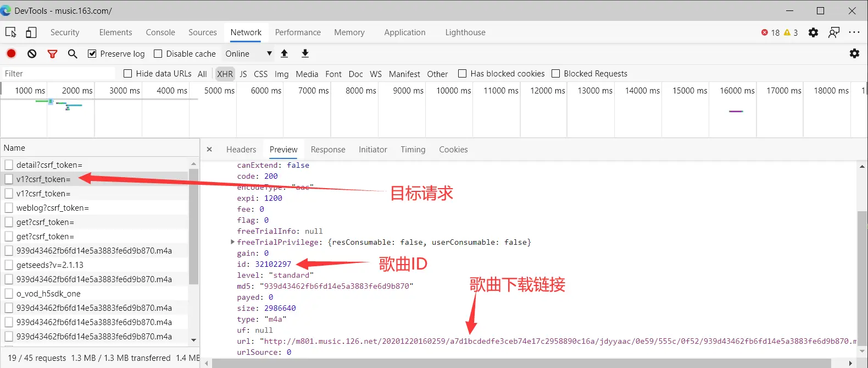Open the DevTools three-dot more menu
This screenshot has height=368, width=868.
tap(854, 32)
